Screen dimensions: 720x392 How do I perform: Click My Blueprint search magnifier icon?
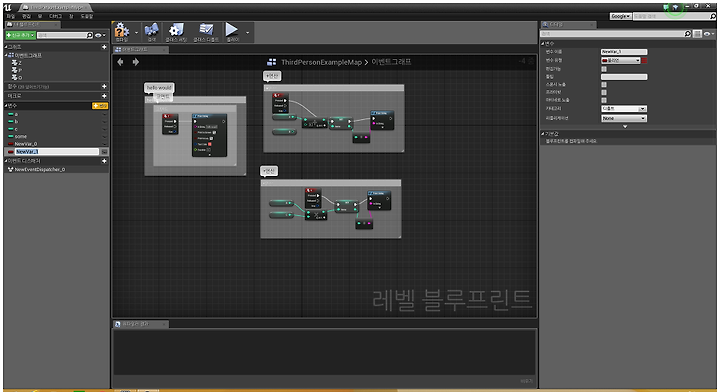pyautogui.click(x=90, y=35)
